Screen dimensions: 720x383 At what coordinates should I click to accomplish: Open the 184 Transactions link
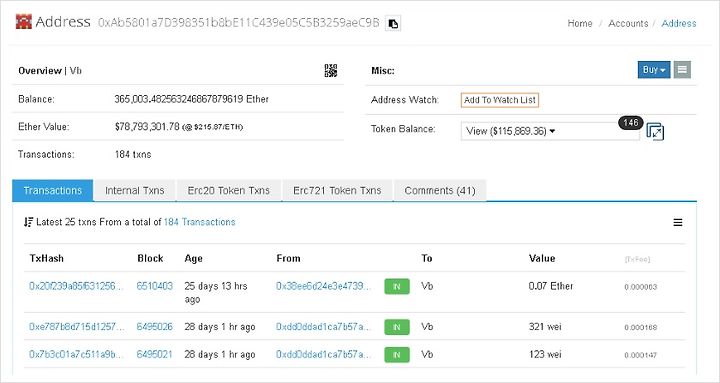click(x=199, y=222)
